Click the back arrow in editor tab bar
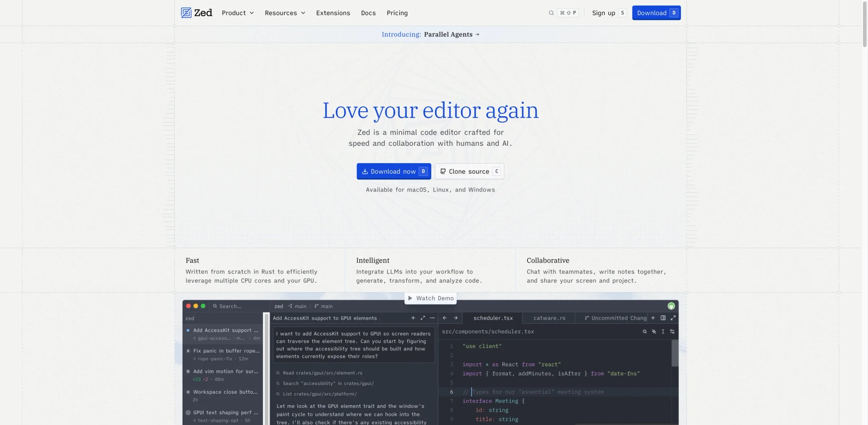 click(x=445, y=318)
